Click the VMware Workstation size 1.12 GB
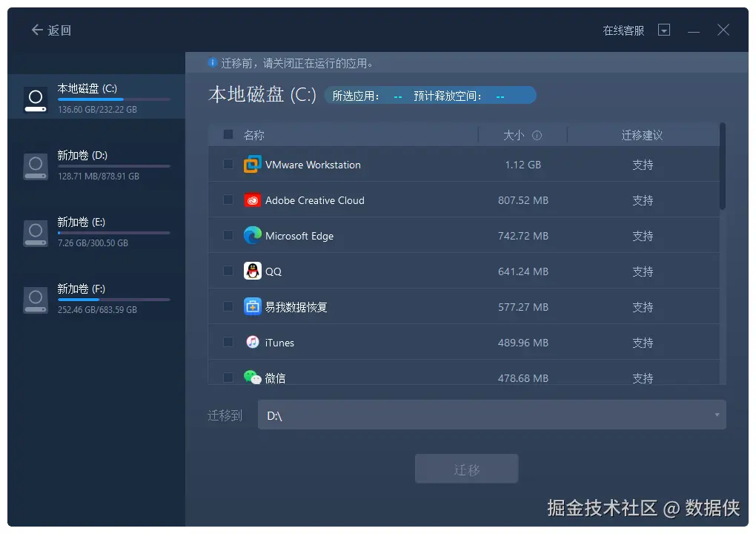Image resolution: width=756 pixels, height=534 pixels. coord(523,165)
